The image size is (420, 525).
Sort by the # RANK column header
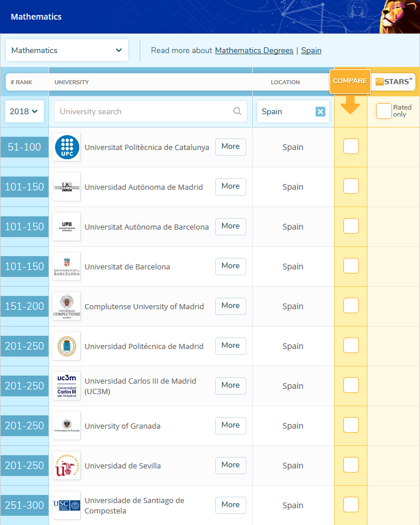(x=21, y=82)
